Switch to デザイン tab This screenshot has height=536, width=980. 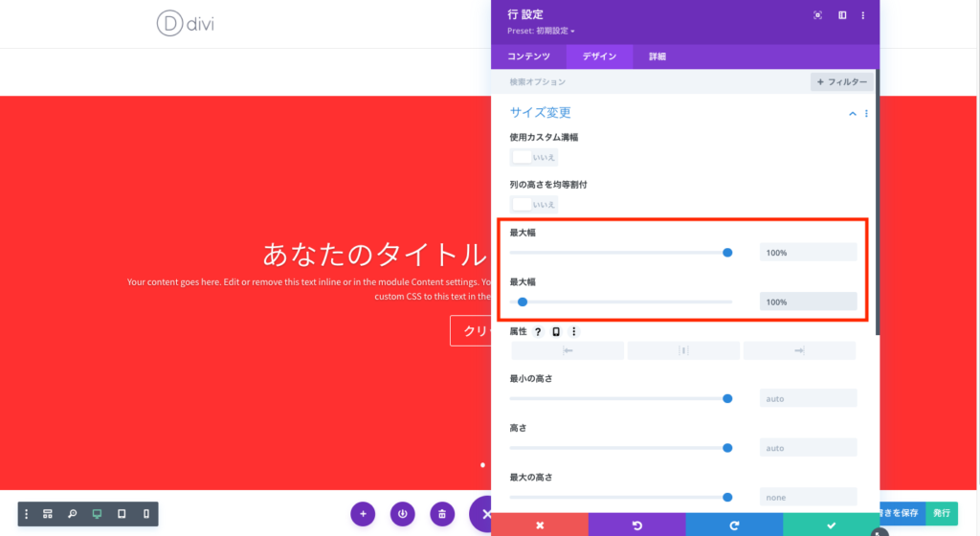(x=599, y=56)
